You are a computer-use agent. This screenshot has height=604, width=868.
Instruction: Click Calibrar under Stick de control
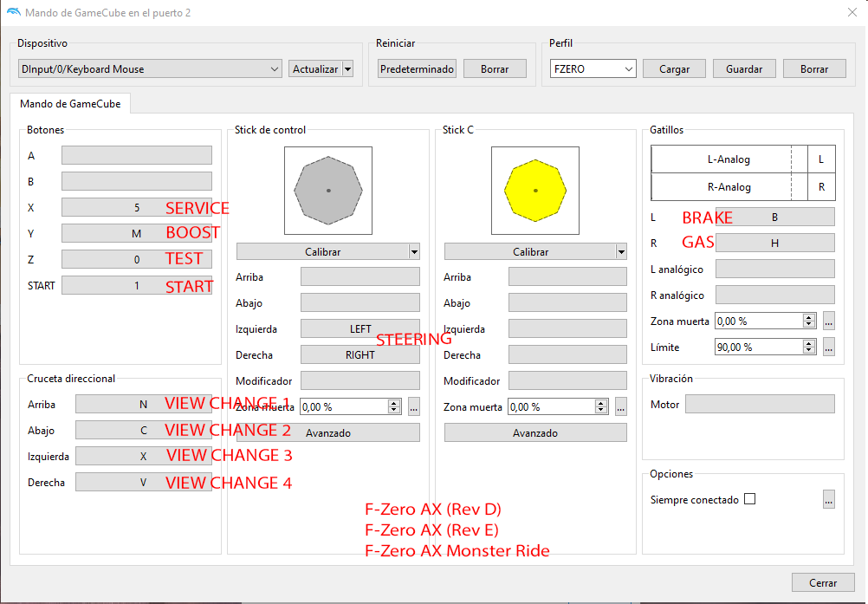click(x=323, y=251)
